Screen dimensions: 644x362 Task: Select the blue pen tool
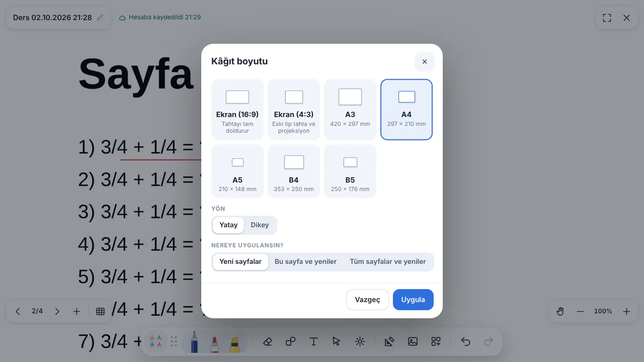click(194, 342)
